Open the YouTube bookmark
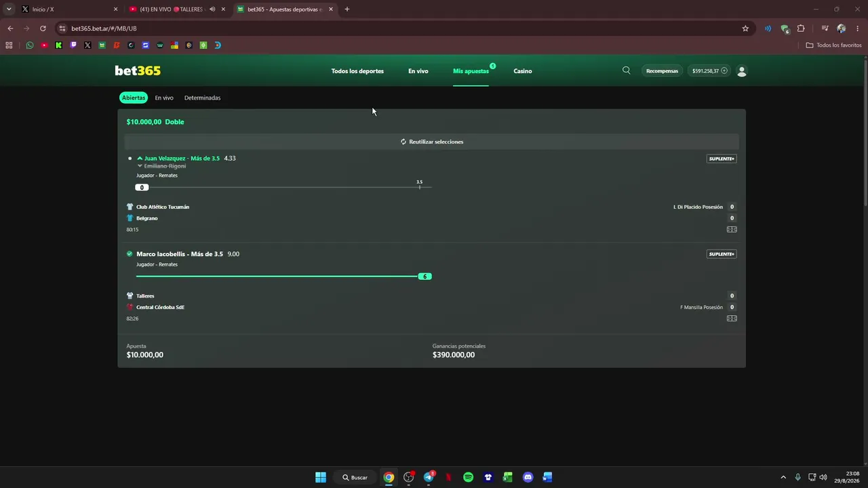The height and width of the screenshot is (488, 868). point(44,45)
